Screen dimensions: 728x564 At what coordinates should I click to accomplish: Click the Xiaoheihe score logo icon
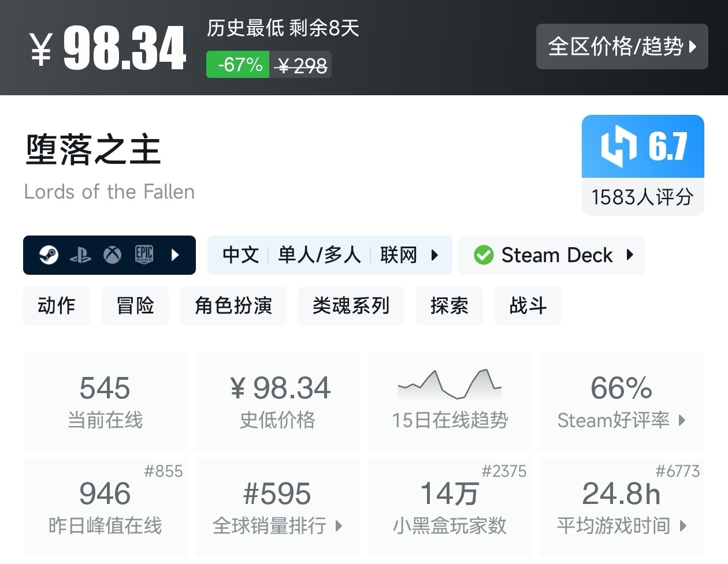(x=618, y=146)
